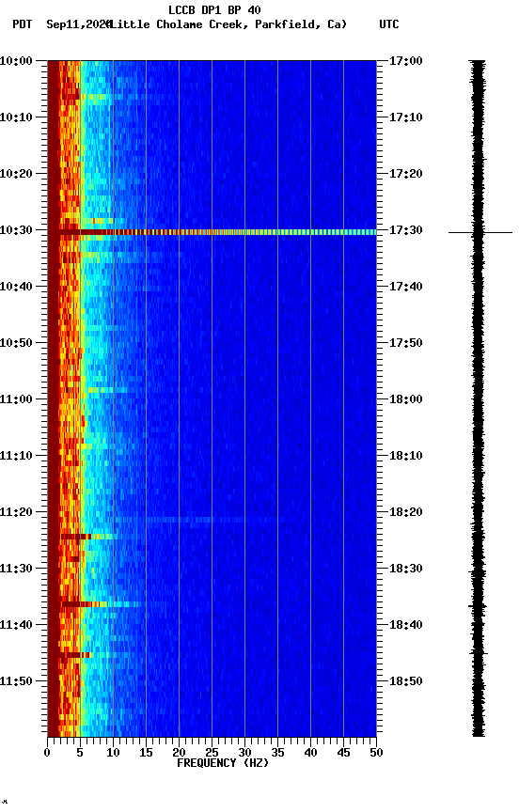
Task: Click the 'Little Cholame Creek, Parkfield, Ca' text
Action: coord(228,24)
